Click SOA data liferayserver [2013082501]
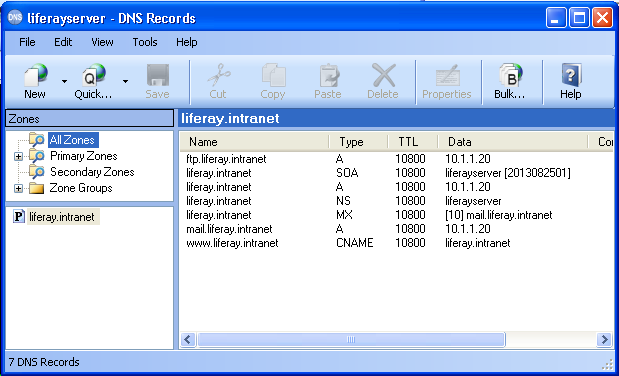619x376 pixels. [508, 173]
